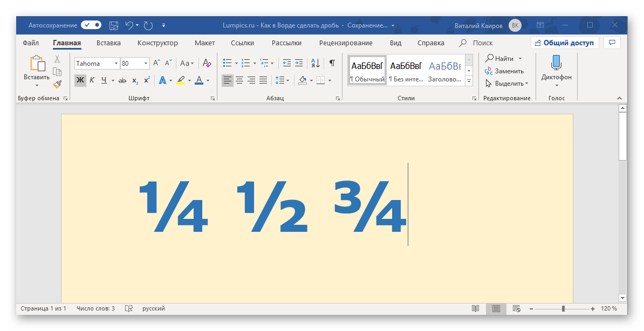Show paragraph marks with the pilcrow icon
The image size is (644, 331).
[332, 63]
